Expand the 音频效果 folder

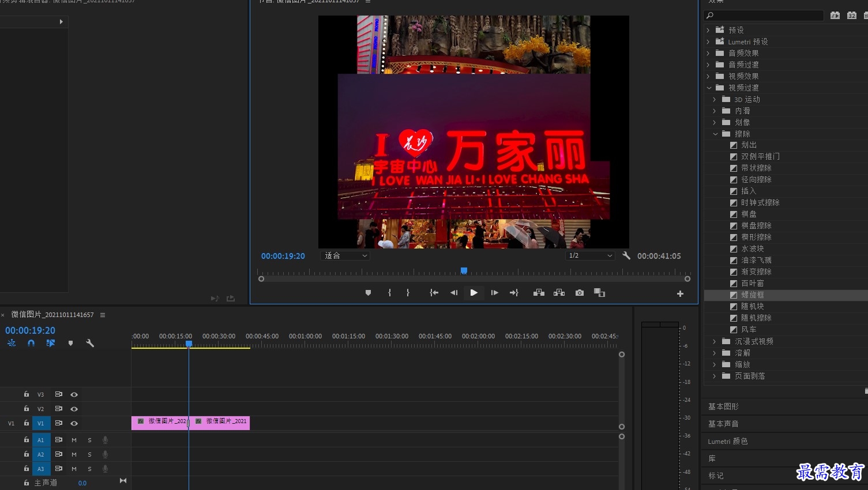(708, 53)
